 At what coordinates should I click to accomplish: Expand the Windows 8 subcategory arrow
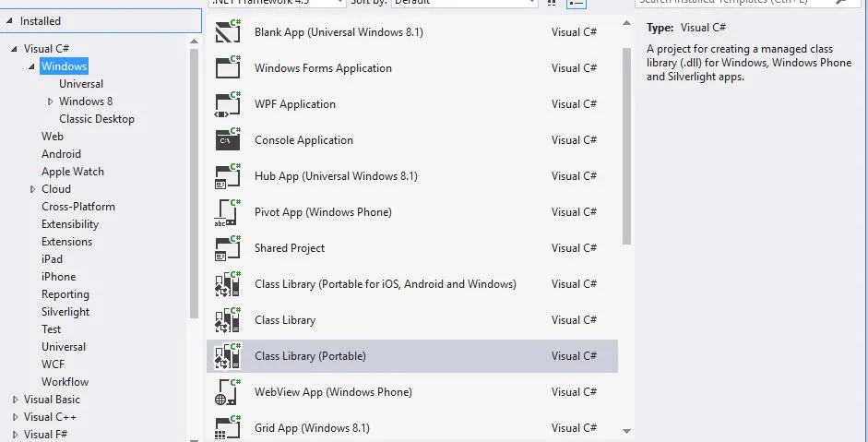(51, 102)
